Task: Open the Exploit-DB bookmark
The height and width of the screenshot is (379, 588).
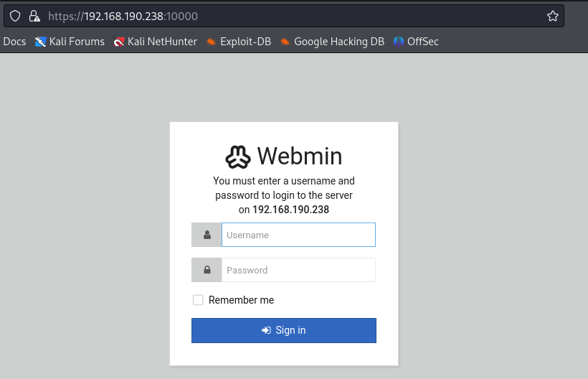Action: pyautogui.click(x=239, y=42)
